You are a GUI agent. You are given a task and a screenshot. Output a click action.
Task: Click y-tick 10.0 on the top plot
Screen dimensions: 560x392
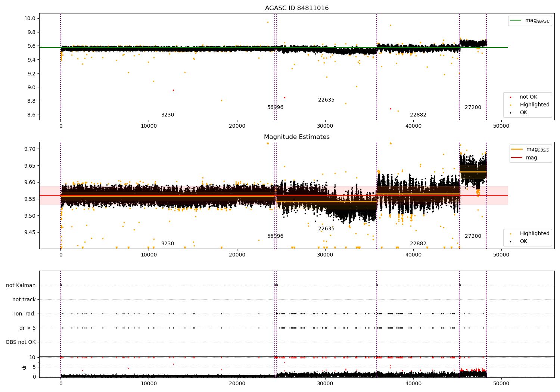(29, 19)
